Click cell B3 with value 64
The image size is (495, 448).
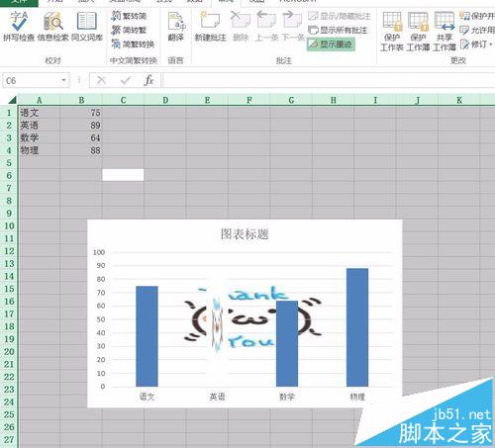(81, 137)
